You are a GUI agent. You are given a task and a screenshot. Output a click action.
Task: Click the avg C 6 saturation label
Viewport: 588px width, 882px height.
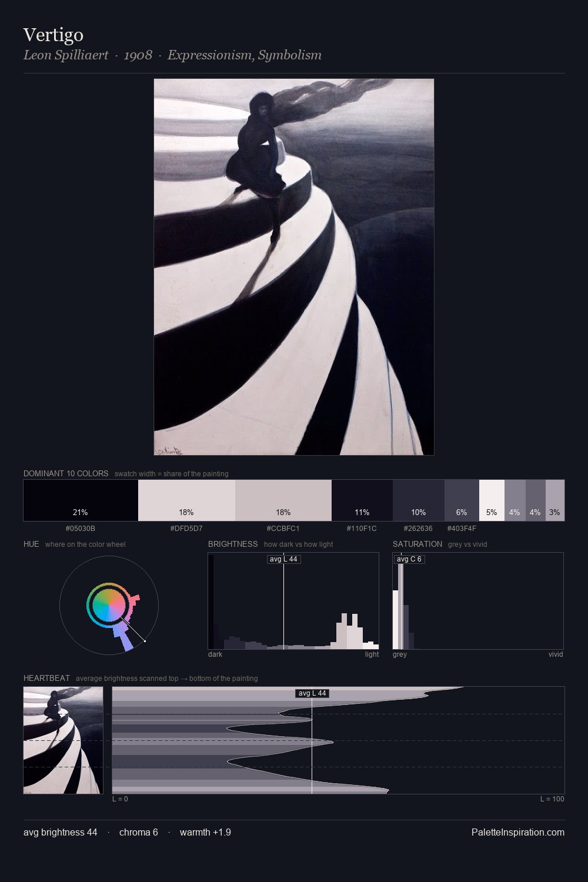point(409,559)
